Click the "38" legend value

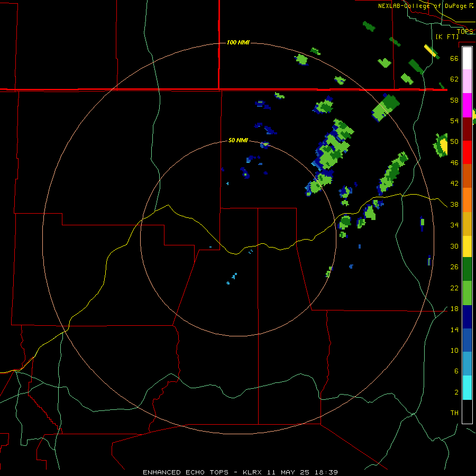point(454,205)
